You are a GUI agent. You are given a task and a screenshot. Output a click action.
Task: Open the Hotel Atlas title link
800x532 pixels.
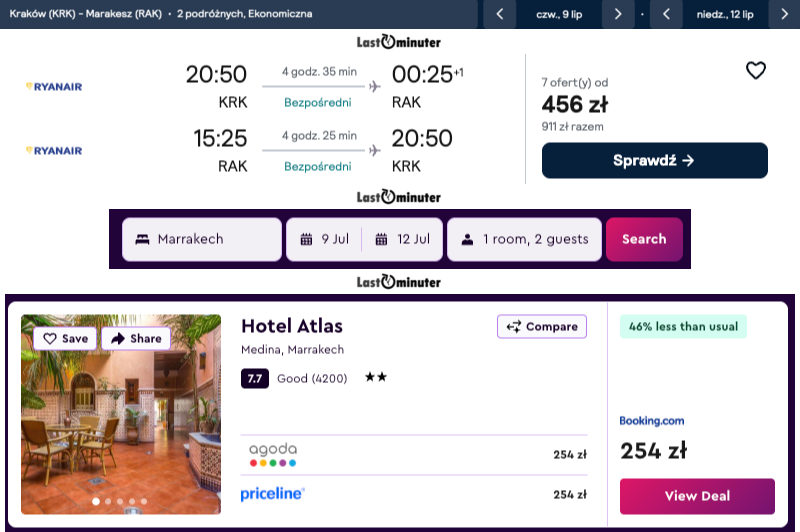point(292,326)
